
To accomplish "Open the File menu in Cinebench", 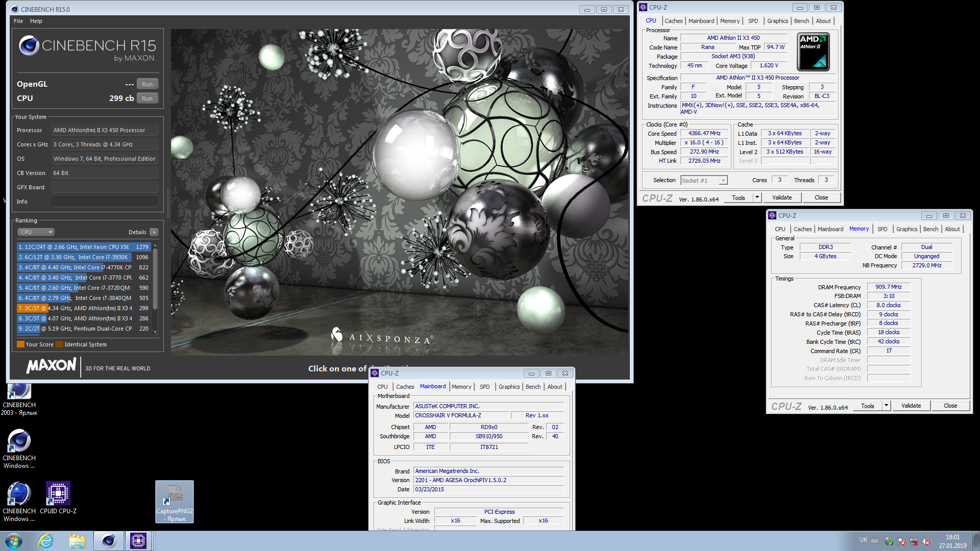I will tap(18, 21).
